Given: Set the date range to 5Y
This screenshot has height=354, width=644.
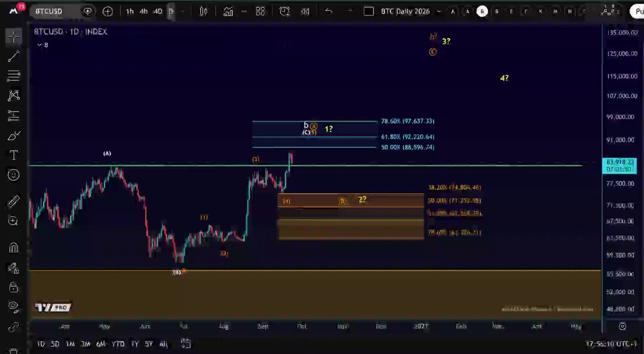Looking at the screenshot, I should point(150,344).
